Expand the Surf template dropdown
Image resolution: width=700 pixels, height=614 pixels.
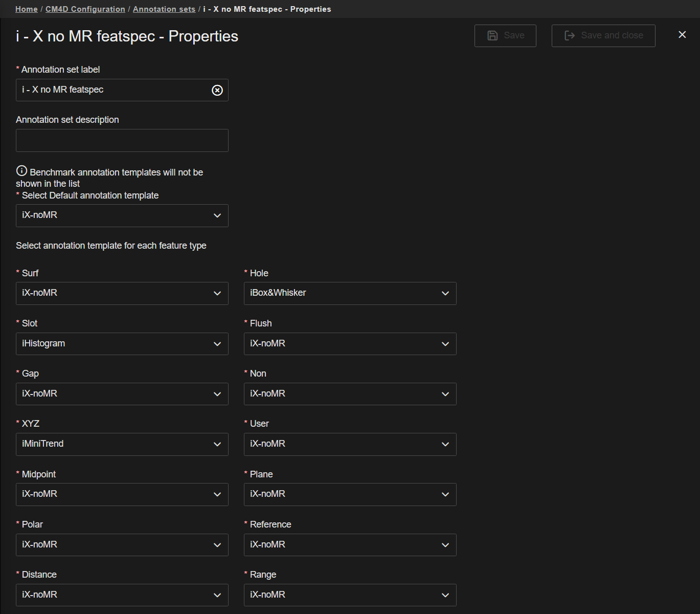tap(122, 293)
